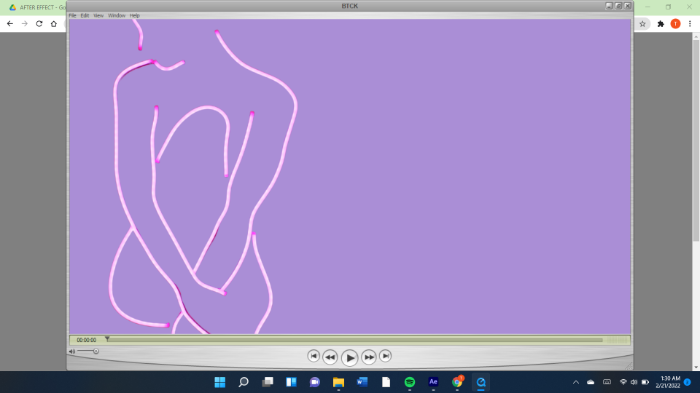The image size is (700, 393).
Task: Open File Explorer from the taskbar
Action: pyautogui.click(x=338, y=382)
